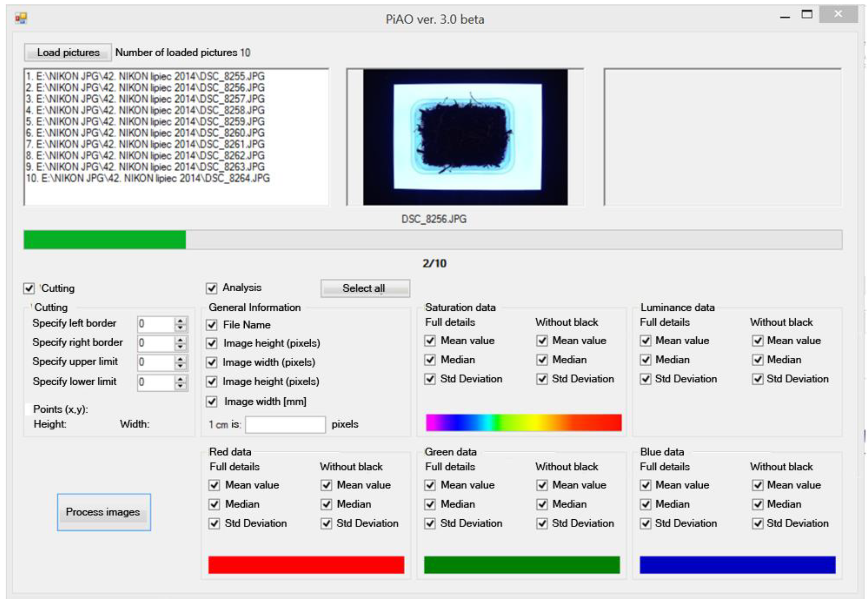
Task: Select DSC_8259.JPG in the file list
Action: 146,122
